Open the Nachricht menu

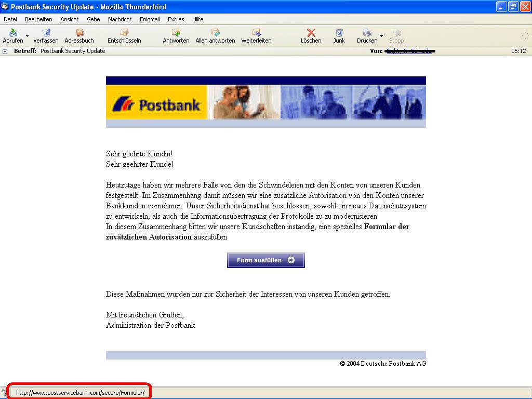pos(120,19)
